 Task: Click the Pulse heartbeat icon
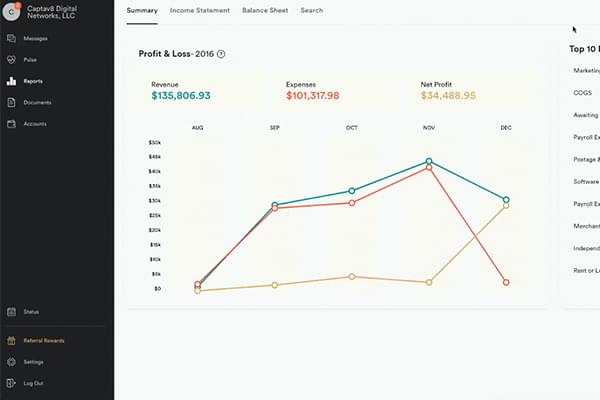pos(11,60)
